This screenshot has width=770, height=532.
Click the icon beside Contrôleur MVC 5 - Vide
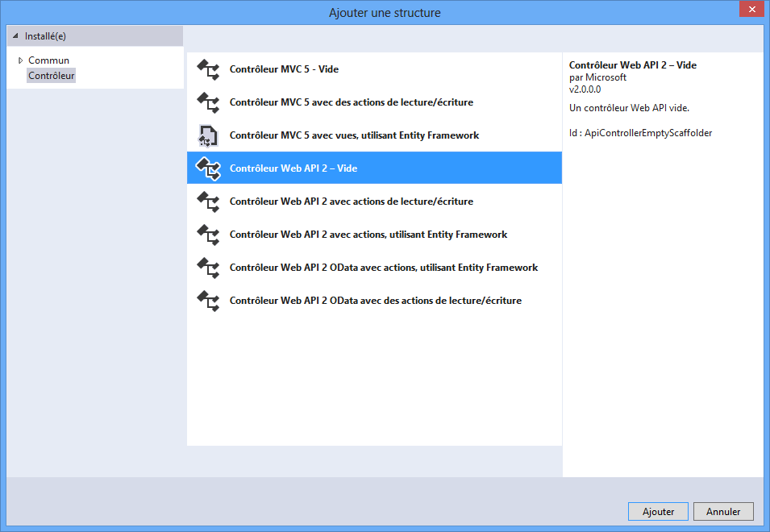208,69
